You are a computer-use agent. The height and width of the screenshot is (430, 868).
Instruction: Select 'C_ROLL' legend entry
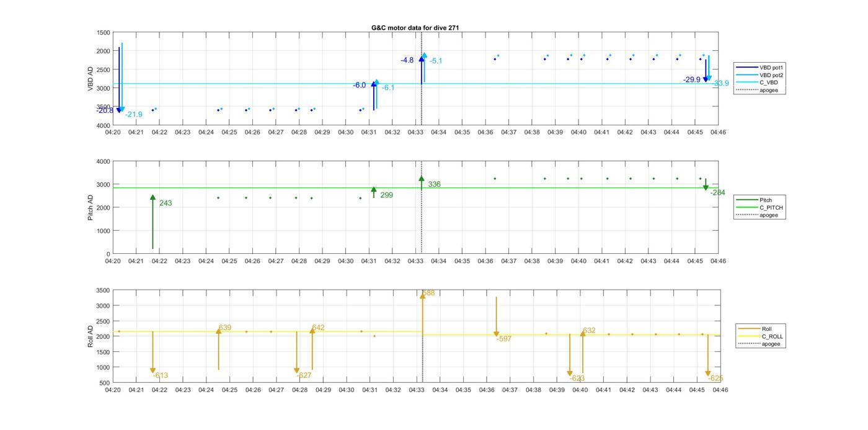[761, 336]
